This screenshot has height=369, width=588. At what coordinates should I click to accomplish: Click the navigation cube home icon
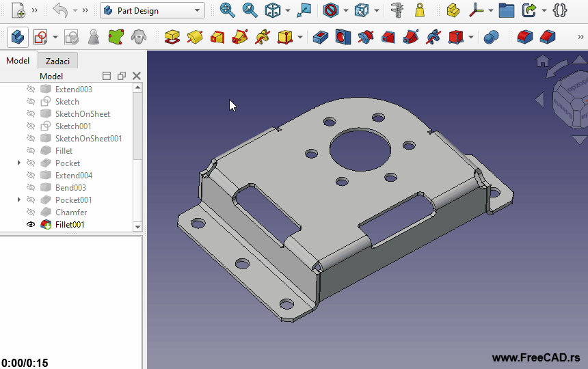click(542, 61)
